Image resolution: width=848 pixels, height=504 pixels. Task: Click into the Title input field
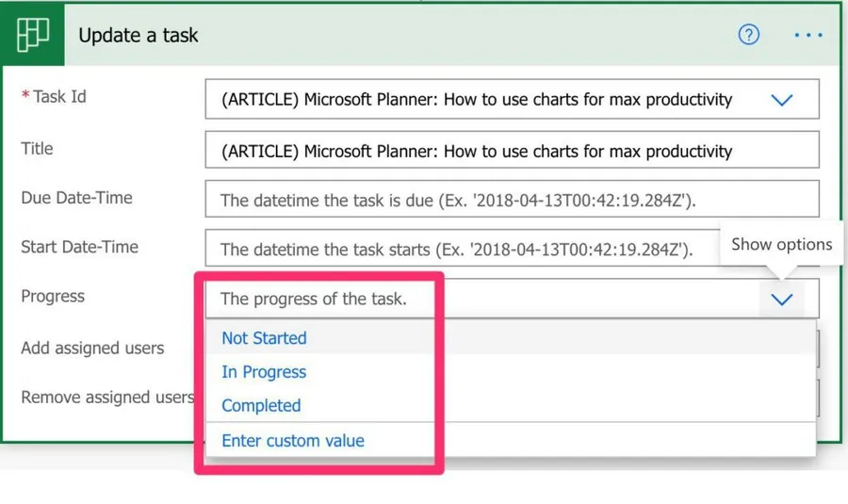[511, 151]
